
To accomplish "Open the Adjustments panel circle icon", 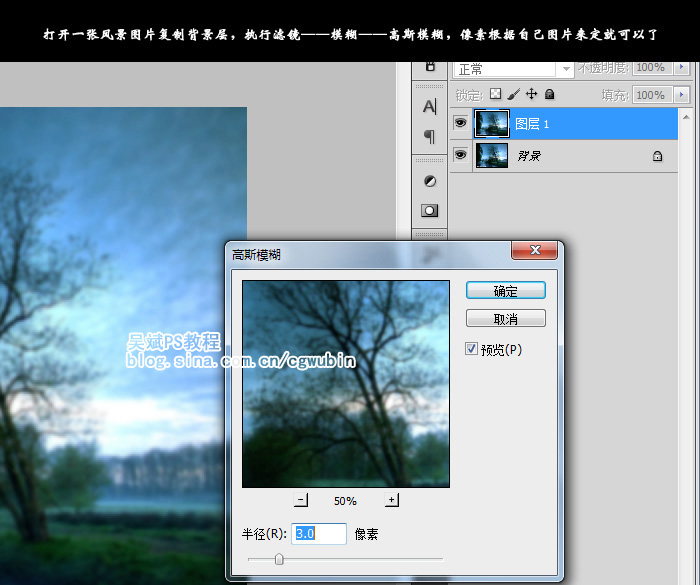I will point(429,181).
